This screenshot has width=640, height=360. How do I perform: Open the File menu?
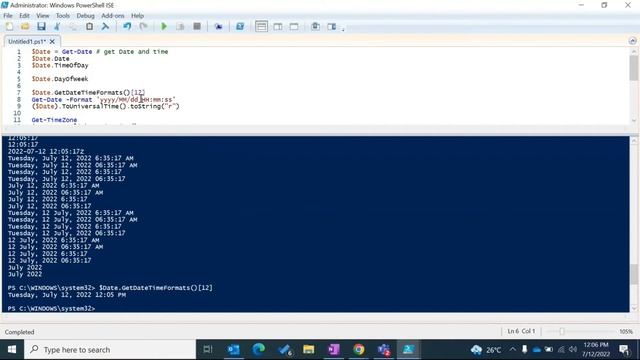point(8,16)
